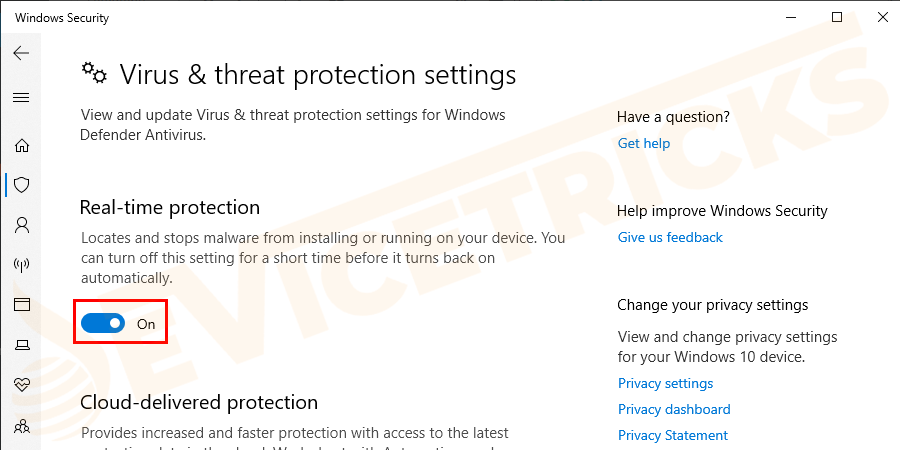Read the Privacy Statement link

673,435
